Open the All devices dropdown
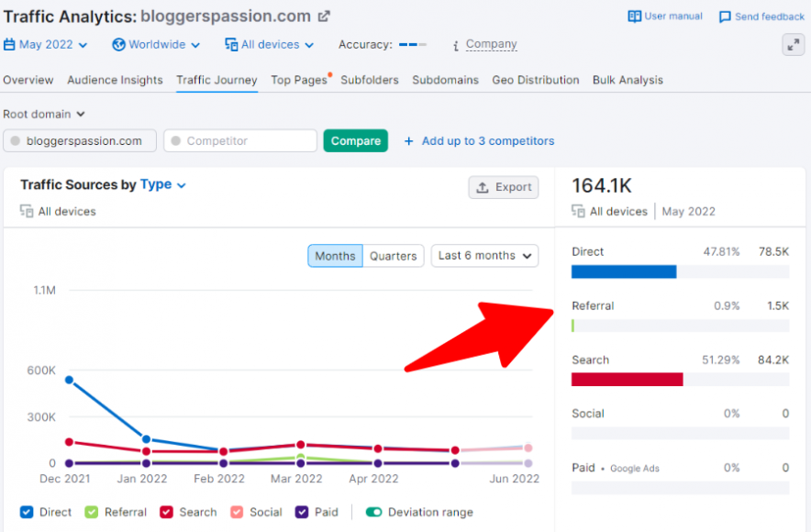 click(x=270, y=44)
